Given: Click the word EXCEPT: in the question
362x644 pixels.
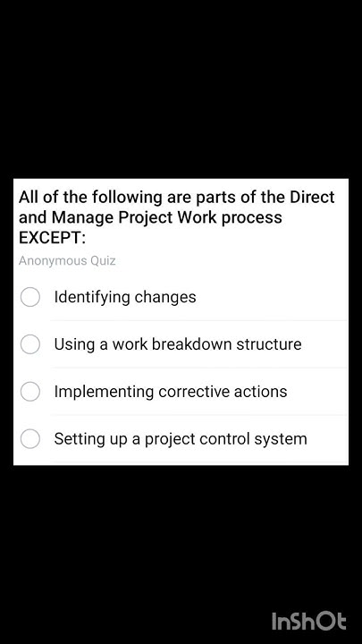Looking at the screenshot, I should point(52,238).
